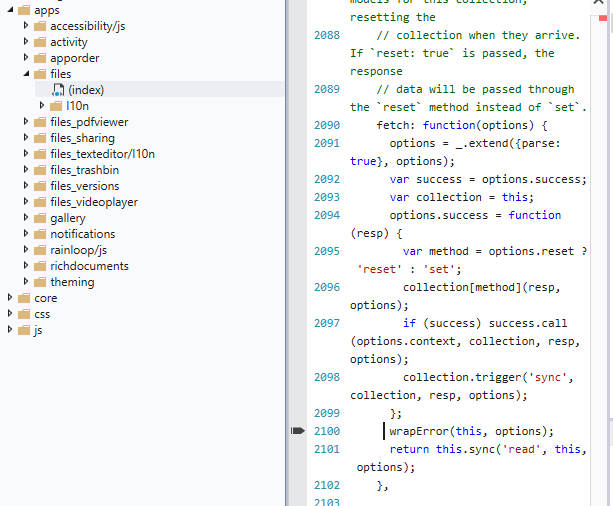Click the collection.trigger('sync' code
613x506 pixels.
(488, 377)
